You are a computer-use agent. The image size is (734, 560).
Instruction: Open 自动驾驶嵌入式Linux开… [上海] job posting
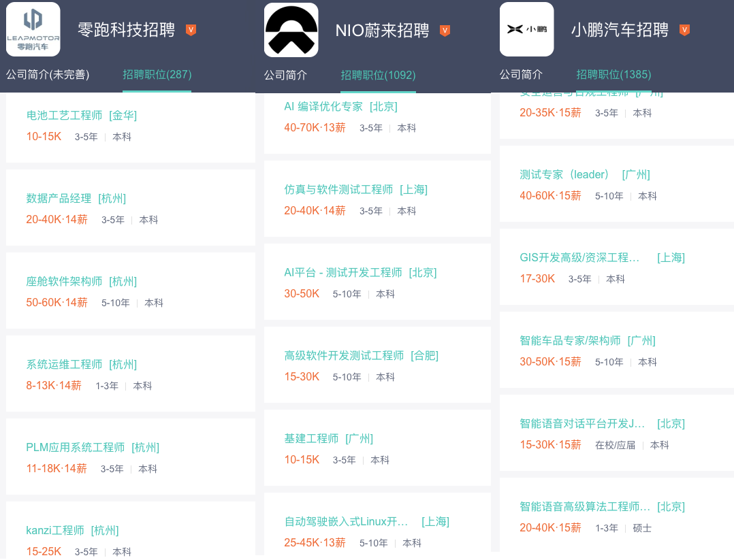click(367, 522)
